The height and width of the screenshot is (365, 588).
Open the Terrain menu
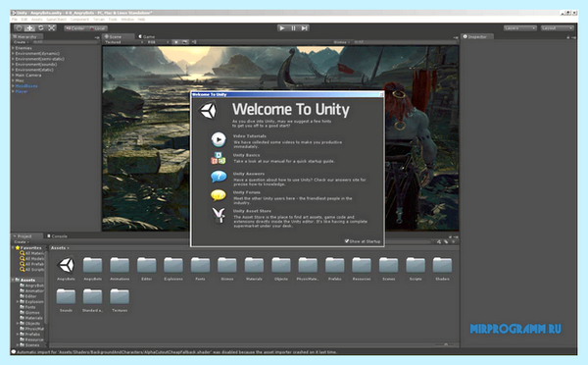(x=99, y=20)
